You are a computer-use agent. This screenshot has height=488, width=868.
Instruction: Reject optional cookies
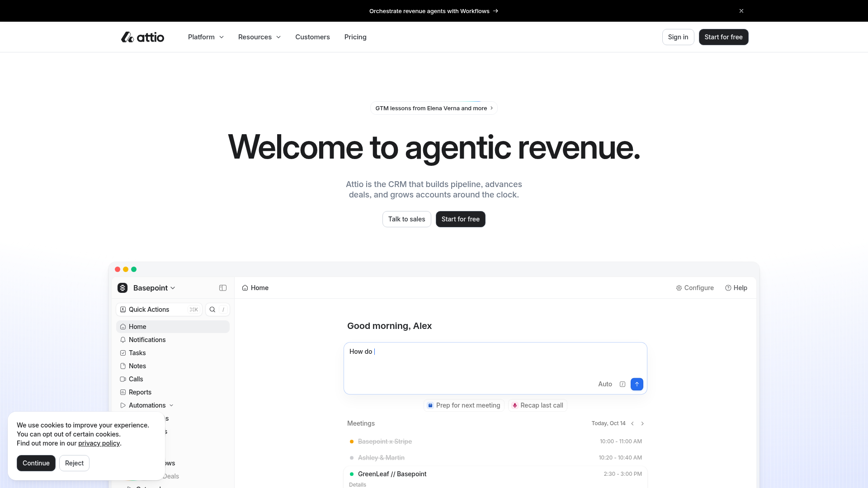click(74, 463)
